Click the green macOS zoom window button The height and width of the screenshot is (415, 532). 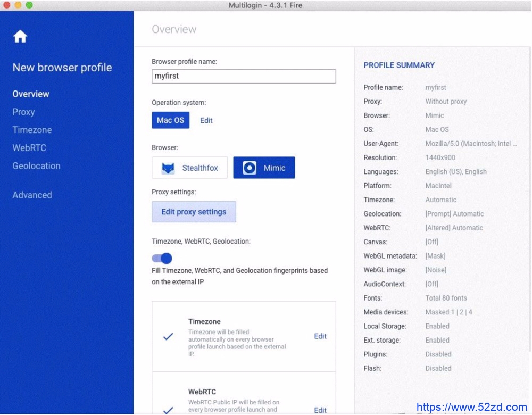coord(29,5)
